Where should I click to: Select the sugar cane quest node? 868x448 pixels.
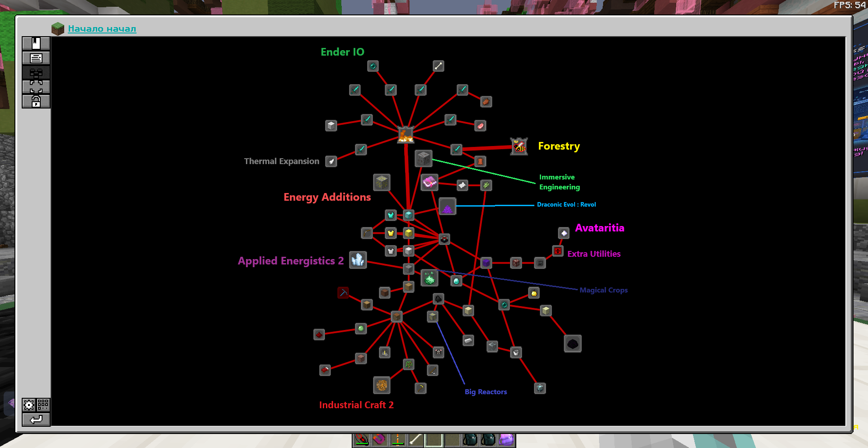pyautogui.click(x=486, y=185)
